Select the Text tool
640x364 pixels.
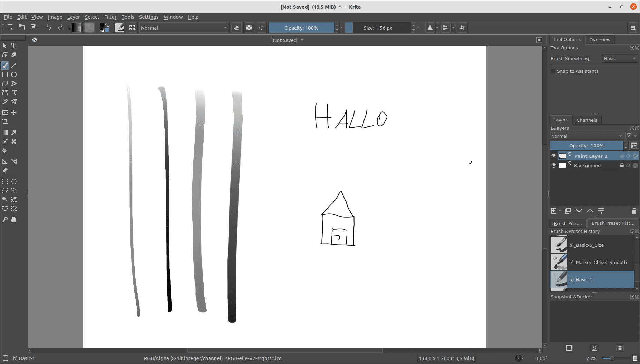click(x=14, y=46)
